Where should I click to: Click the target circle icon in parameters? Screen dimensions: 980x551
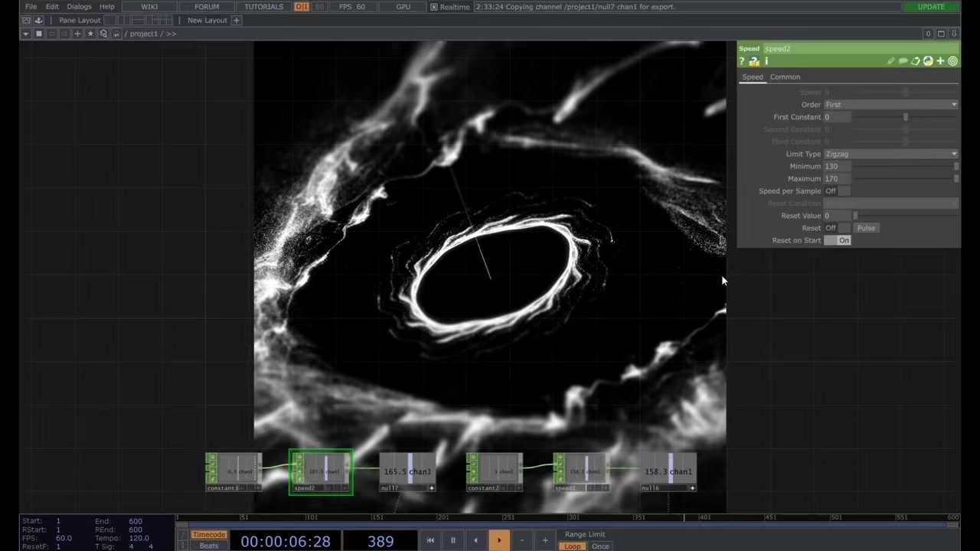[x=952, y=61]
